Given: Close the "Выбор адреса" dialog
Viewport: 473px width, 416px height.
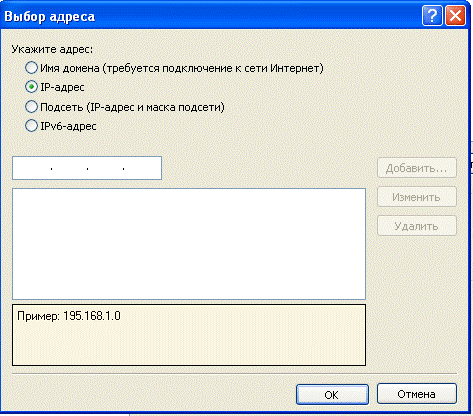Looking at the screenshot, I should coord(455,15).
